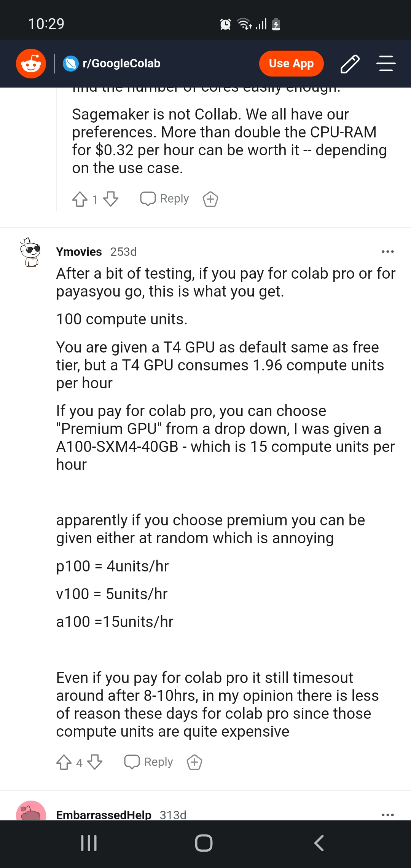
Task: Open the r/GoogleColab community icon
Action: pyautogui.click(x=70, y=63)
